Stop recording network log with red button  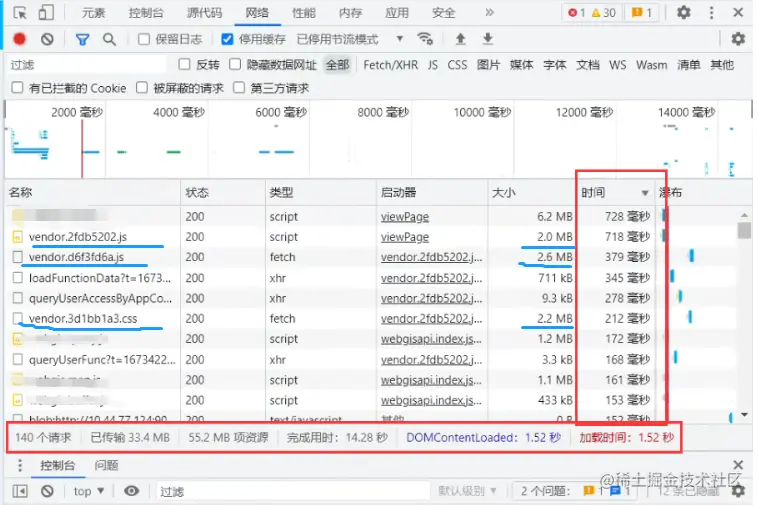tap(19, 39)
